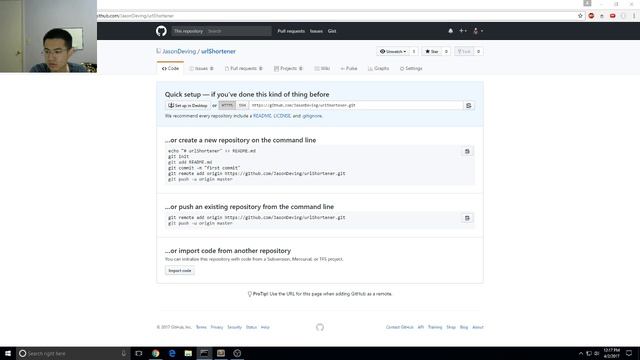The image size is (640, 360).
Task: Switch to the repository Pull requests tab
Action: [243, 69]
